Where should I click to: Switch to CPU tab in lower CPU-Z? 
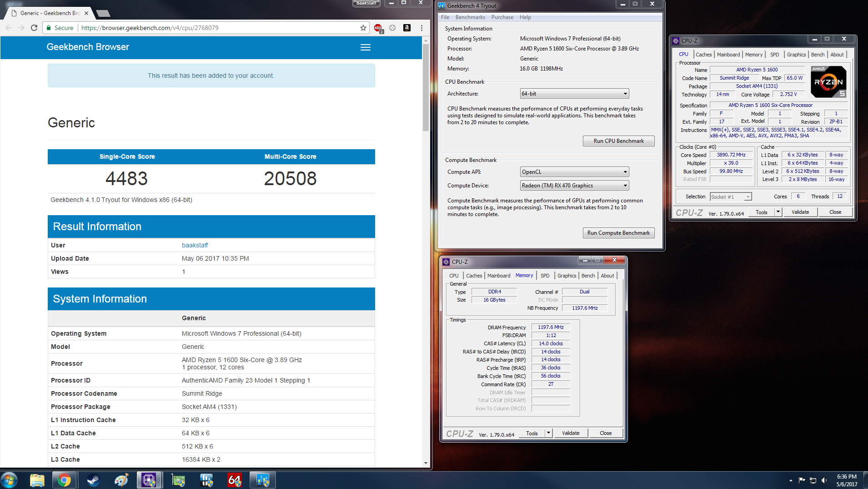coord(454,276)
